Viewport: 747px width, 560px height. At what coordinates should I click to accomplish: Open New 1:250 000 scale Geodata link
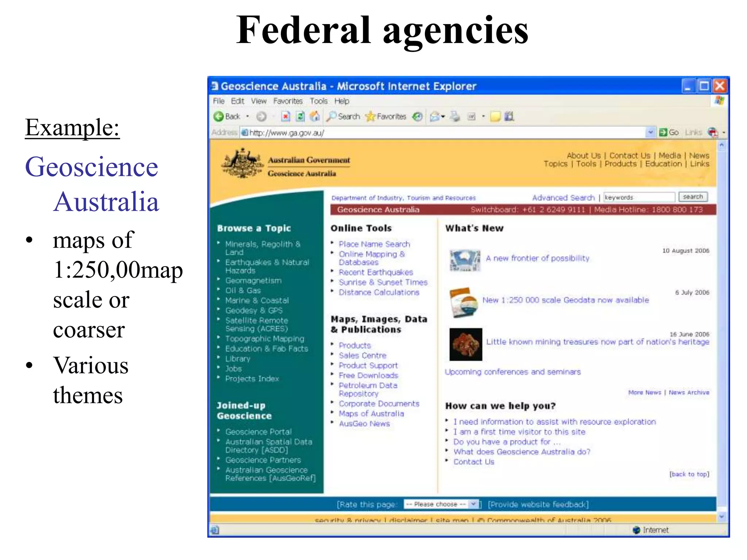566,300
